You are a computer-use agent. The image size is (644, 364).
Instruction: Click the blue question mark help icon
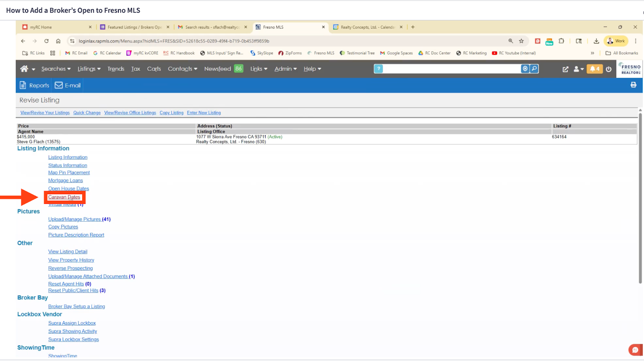pos(378,69)
